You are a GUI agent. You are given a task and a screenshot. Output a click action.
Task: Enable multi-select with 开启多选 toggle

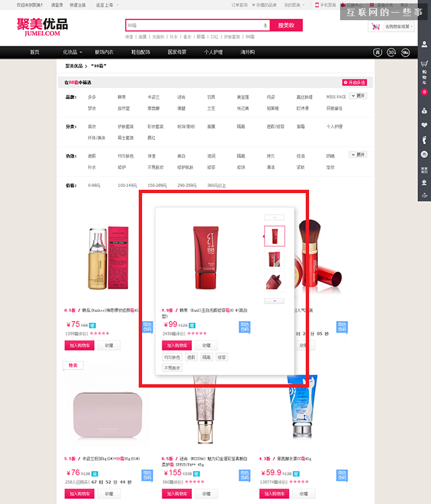tap(356, 82)
